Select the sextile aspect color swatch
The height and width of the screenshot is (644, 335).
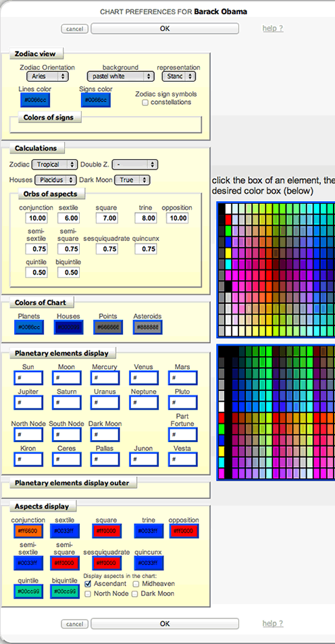click(65, 531)
